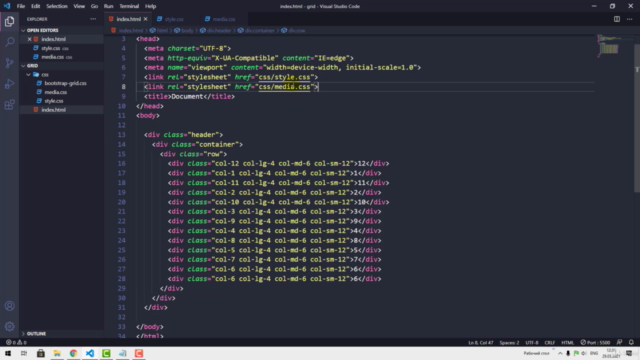
Task: Open the Terminal menu
Action: 129,6
